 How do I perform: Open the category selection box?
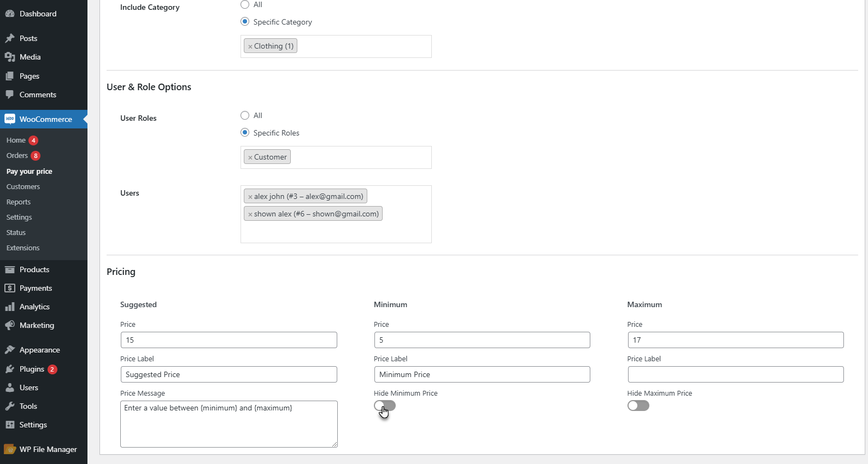pos(336,46)
